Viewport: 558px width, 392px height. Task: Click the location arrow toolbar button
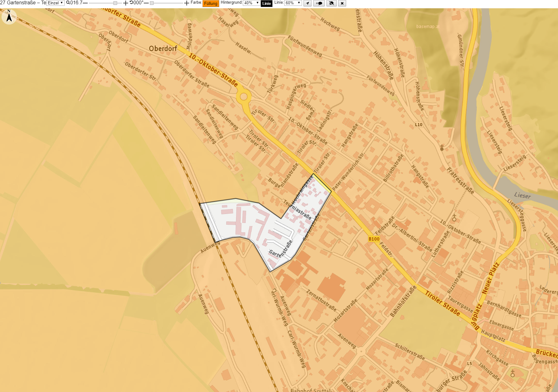308,3
